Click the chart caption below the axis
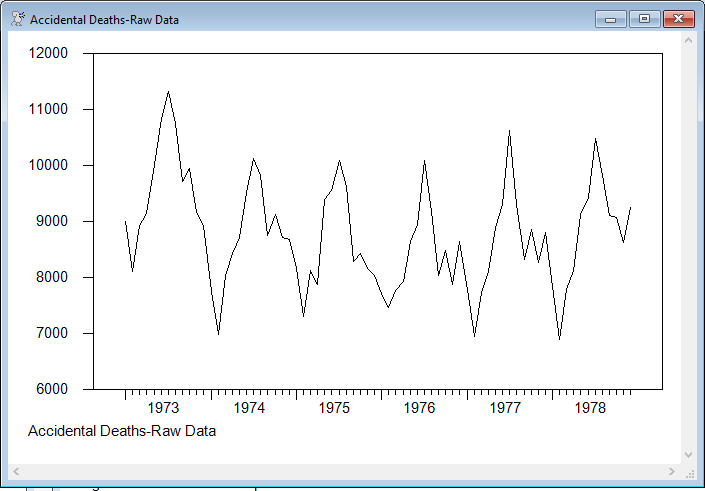The image size is (705, 491). [122, 432]
